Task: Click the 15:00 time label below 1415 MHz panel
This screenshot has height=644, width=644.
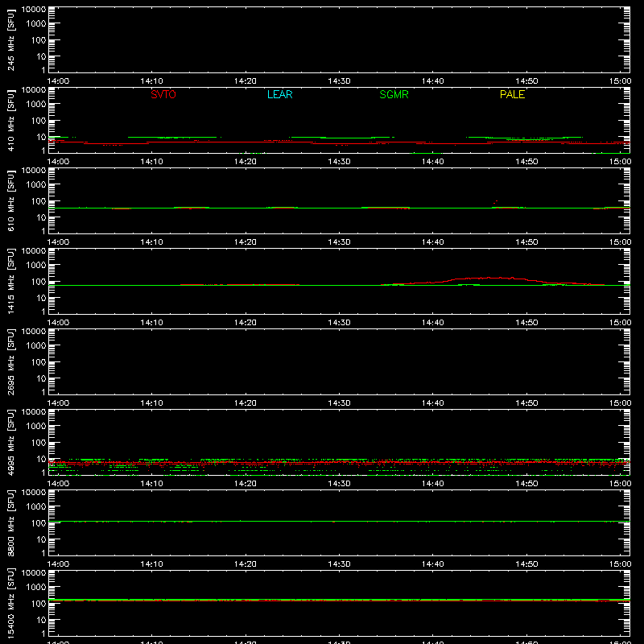Action: coord(620,323)
